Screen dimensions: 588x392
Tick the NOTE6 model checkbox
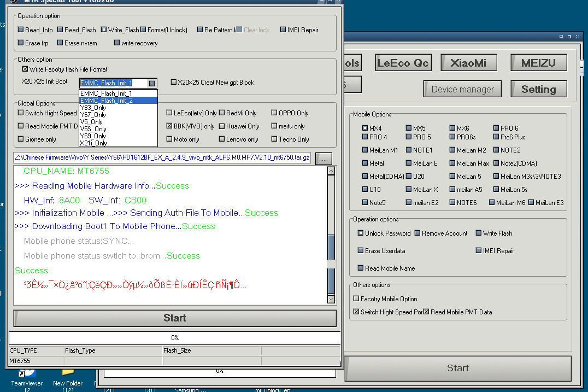(452, 203)
